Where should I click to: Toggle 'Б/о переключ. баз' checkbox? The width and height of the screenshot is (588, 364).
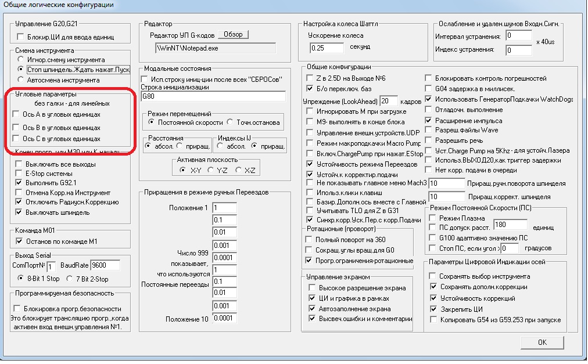pos(310,88)
